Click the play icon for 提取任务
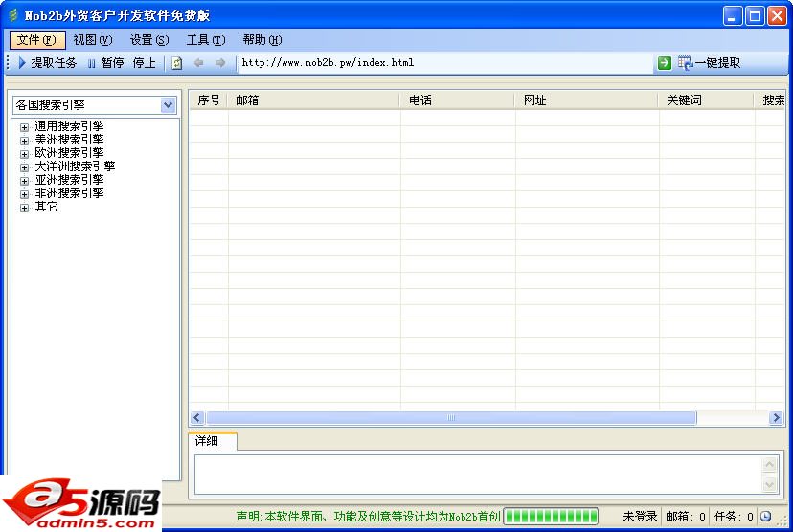Image resolution: width=793 pixels, height=532 pixels. click(22, 62)
